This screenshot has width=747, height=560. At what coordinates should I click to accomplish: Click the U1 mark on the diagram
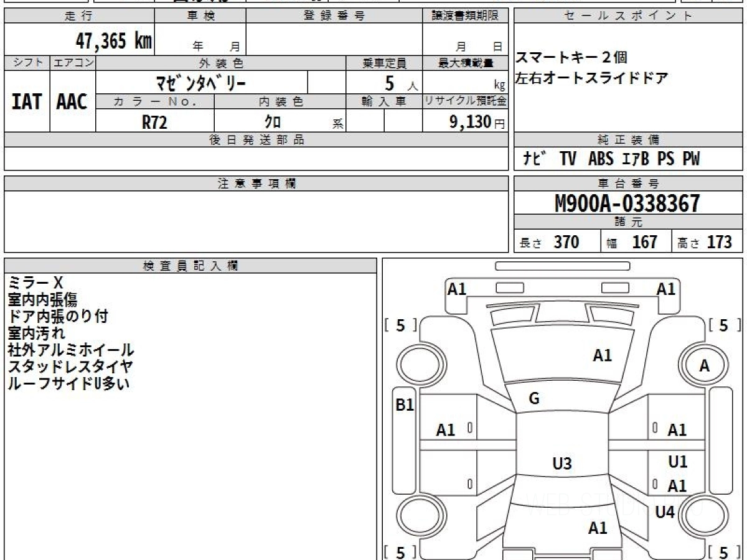(x=678, y=462)
